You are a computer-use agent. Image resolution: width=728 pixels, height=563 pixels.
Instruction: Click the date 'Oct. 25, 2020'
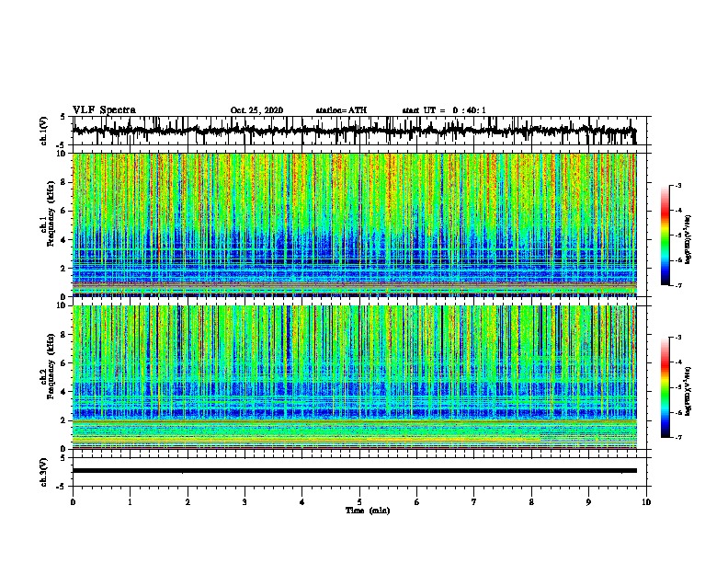(x=256, y=110)
